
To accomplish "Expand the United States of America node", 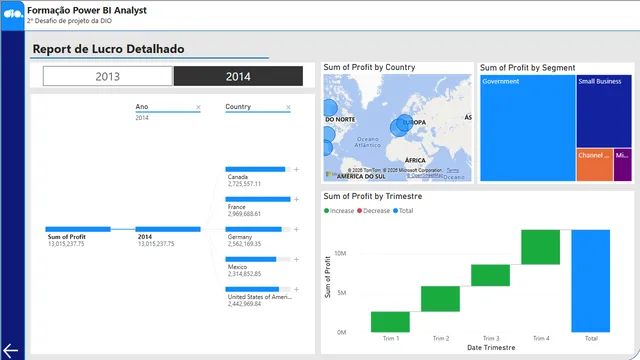I will coord(296,289).
